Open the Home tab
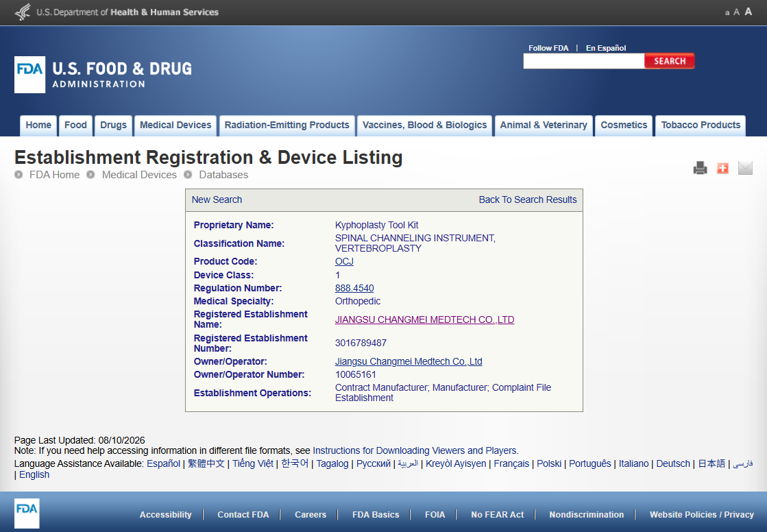 click(38, 125)
